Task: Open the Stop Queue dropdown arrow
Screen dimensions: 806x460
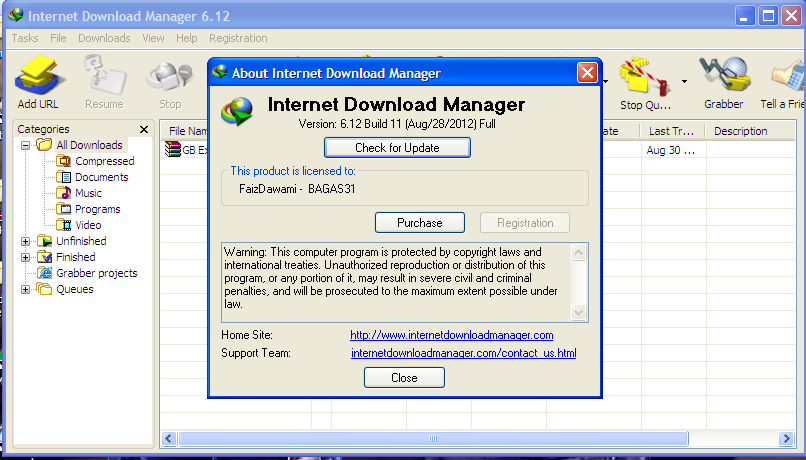Action: 684,81
